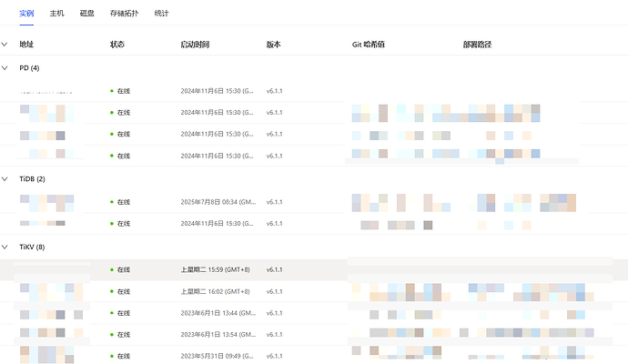Click the 版本 column header

pos(274,45)
